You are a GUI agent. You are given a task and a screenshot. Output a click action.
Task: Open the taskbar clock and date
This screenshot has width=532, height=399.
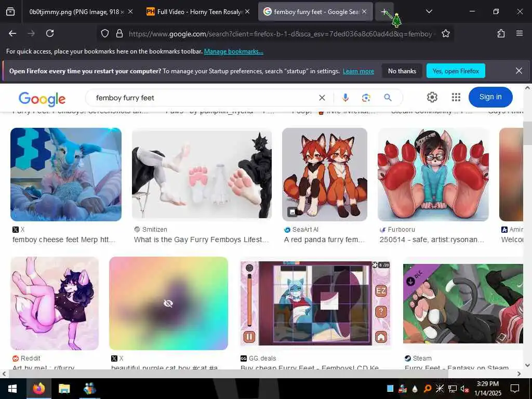pyautogui.click(x=487, y=389)
